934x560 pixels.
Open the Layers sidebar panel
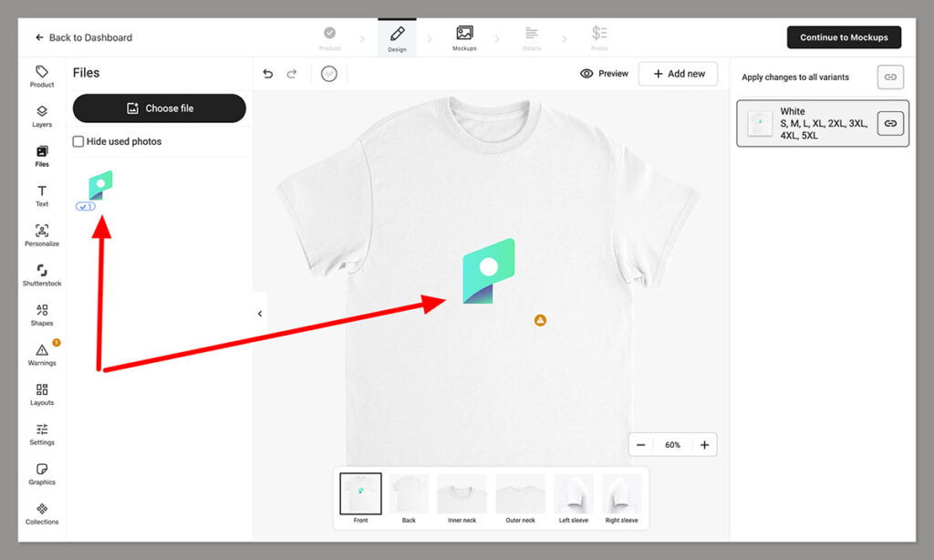click(x=42, y=117)
